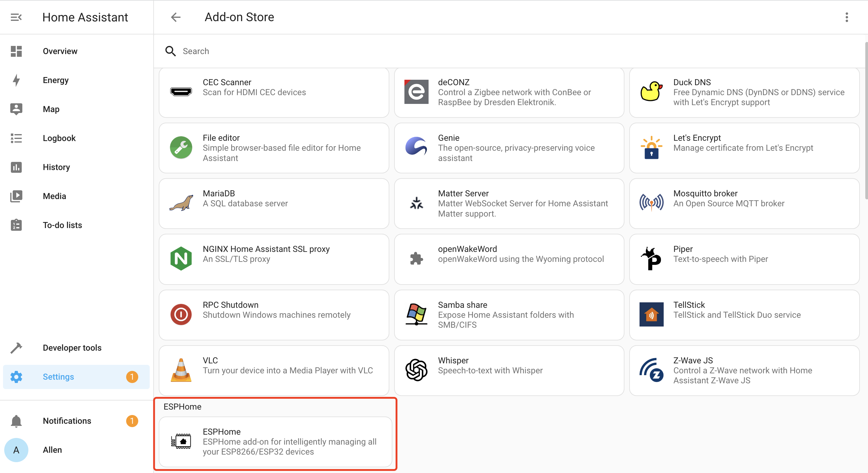Click the ESPHome chip icon
868x473 pixels.
click(181, 441)
